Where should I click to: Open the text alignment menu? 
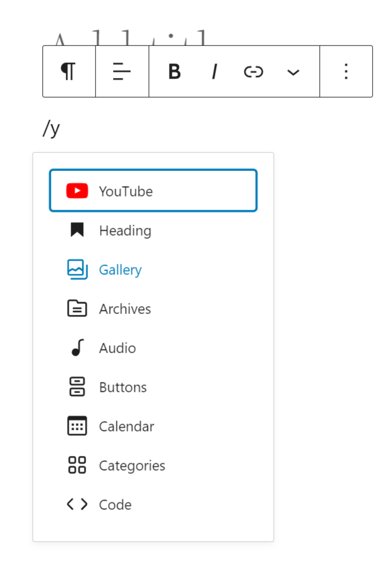tap(122, 71)
